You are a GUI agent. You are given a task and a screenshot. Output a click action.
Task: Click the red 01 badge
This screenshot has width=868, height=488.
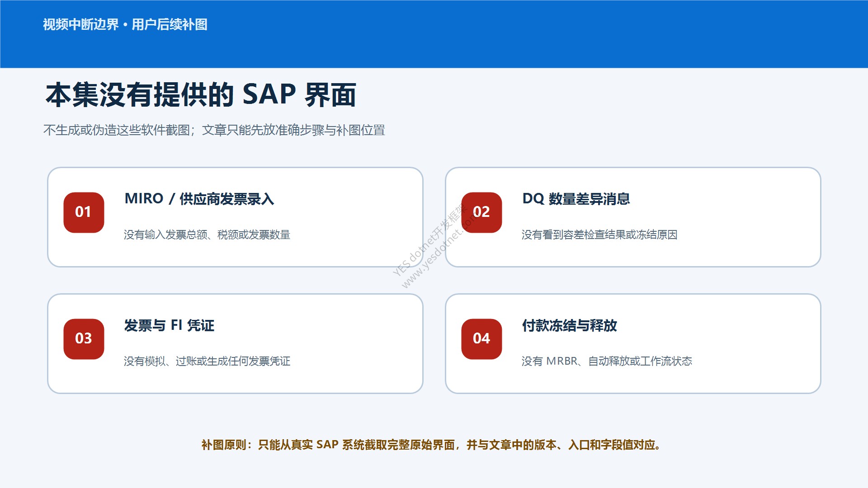[x=84, y=212]
